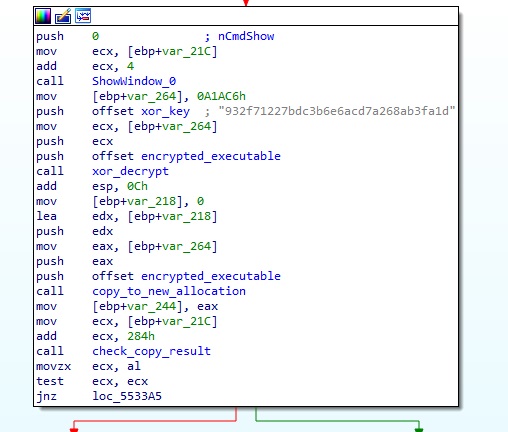This screenshot has width=508, height=432.
Task: Open the node color picker icon
Action: coord(43,16)
